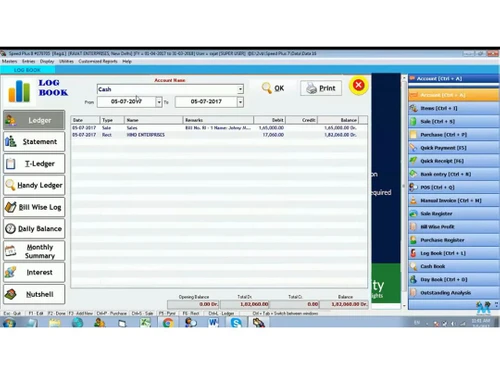Open Sale (Ctrl + S) in the right panel

[x=454, y=121]
